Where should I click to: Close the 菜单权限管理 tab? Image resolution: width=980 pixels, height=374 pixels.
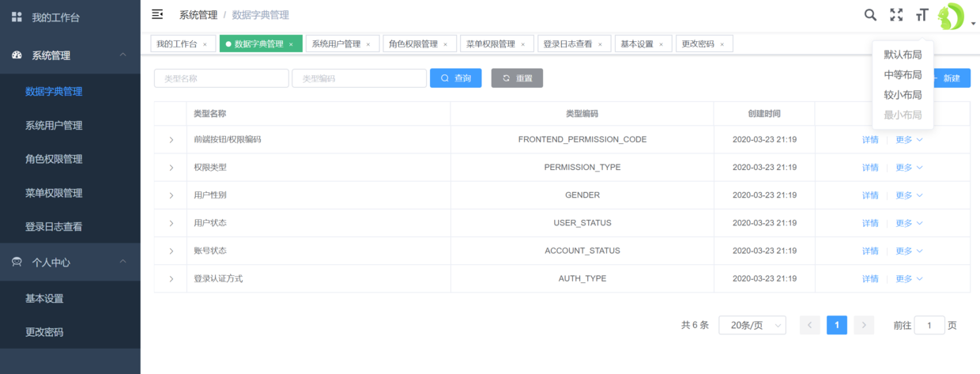(x=522, y=44)
